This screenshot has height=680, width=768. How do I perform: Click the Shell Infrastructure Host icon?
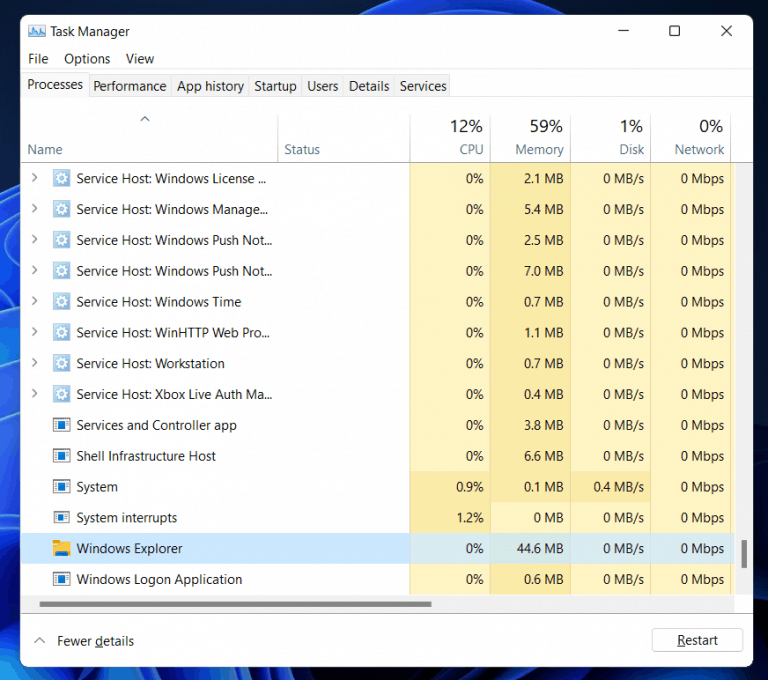[62, 456]
